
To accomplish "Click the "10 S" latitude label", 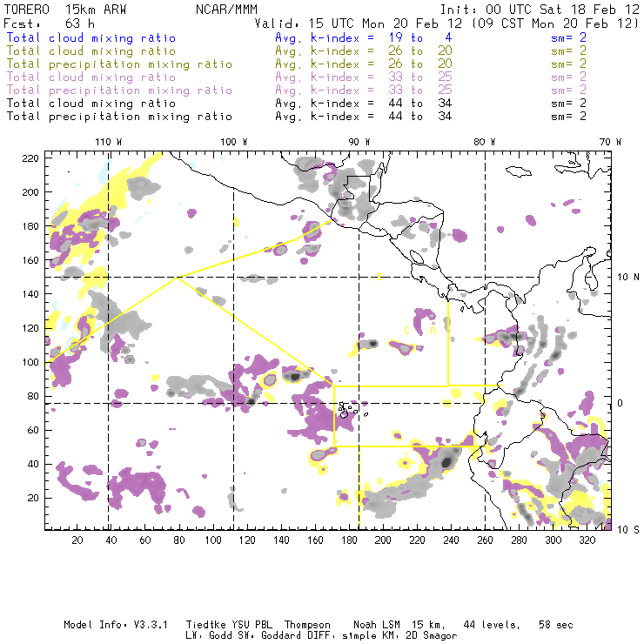I will click(x=628, y=530).
